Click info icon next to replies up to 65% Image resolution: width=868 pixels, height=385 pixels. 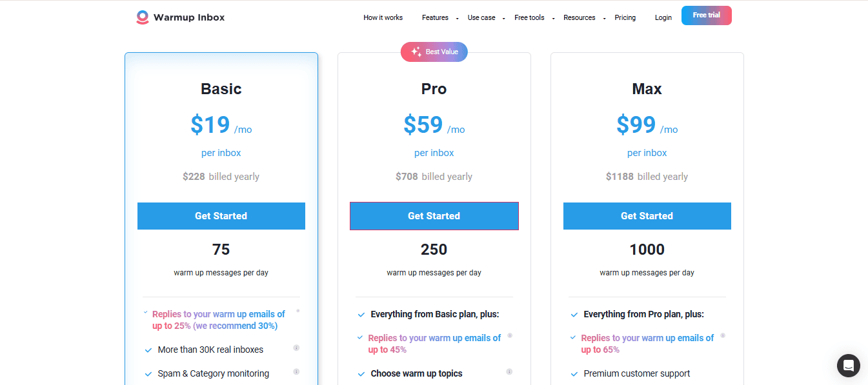(x=723, y=335)
